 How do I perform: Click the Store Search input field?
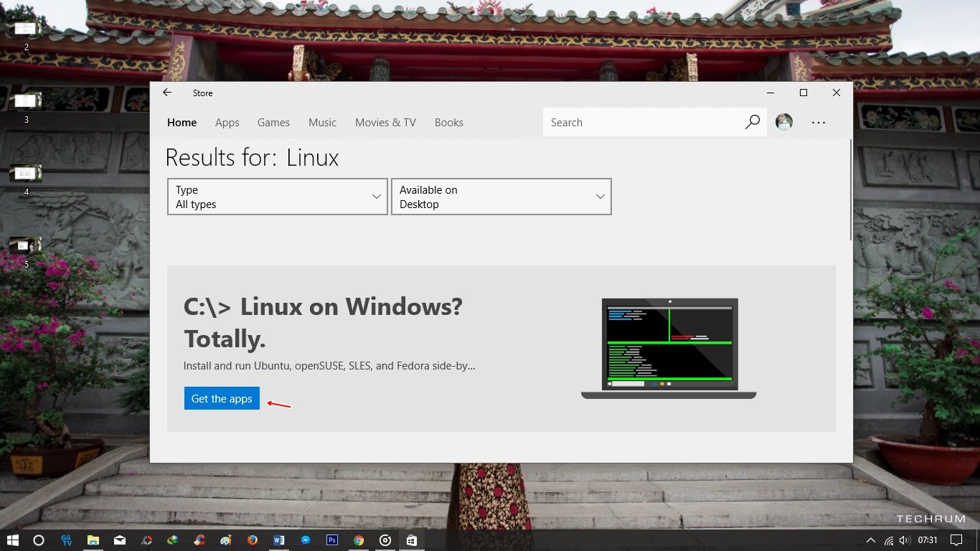pyautogui.click(x=643, y=123)
